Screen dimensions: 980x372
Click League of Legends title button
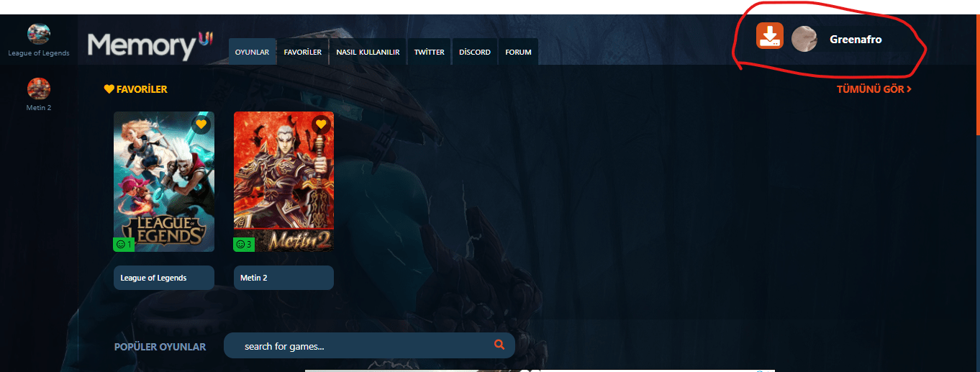(x=164, y=278)
